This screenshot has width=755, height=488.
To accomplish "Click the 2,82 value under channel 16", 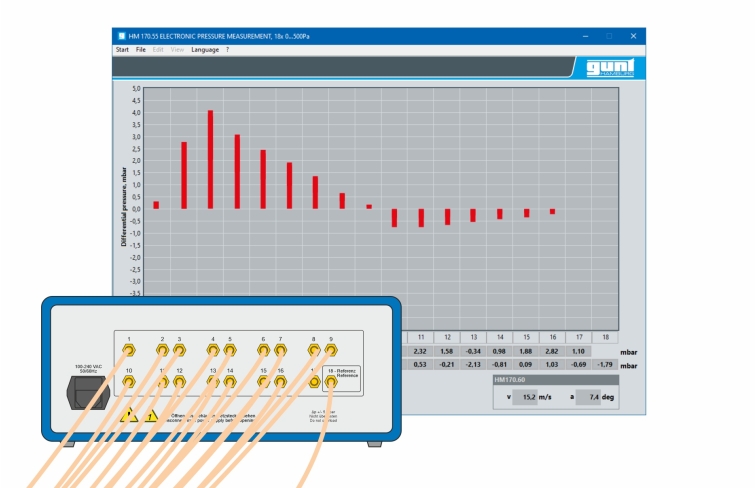I will [x=552, y=351].
